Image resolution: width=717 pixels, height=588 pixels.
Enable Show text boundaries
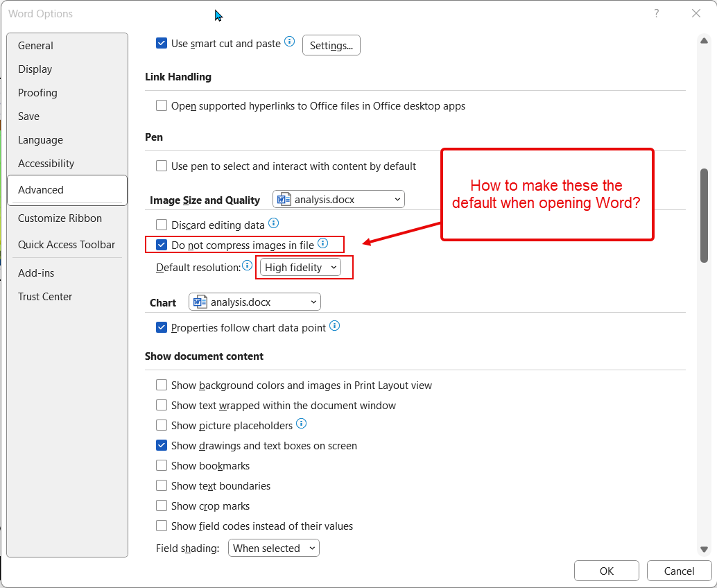point(162,485)
